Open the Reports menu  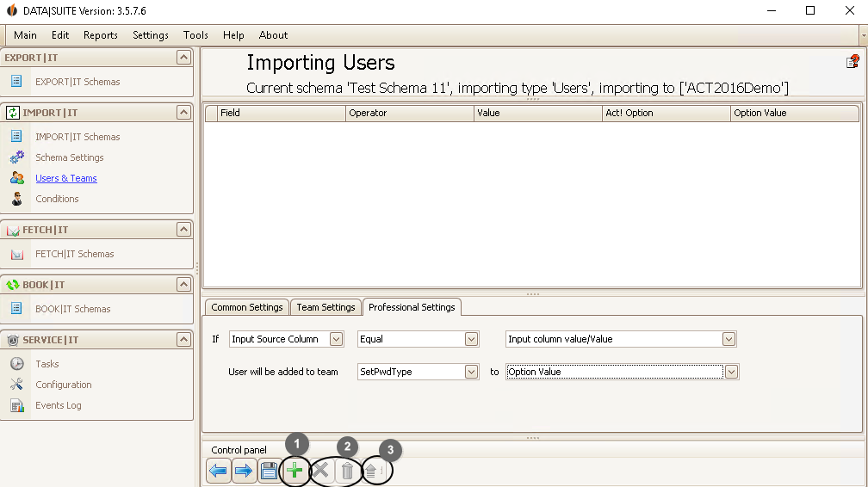pos(100,35)
